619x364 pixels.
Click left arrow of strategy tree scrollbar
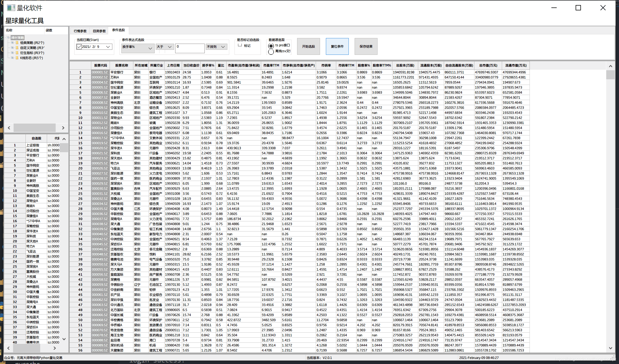pyautogui.click(x=9, y=128)
